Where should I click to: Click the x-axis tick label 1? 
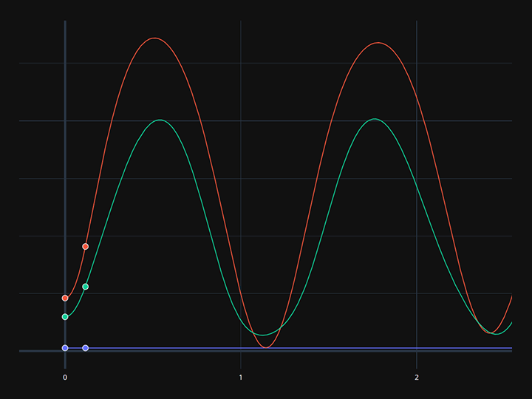(241, 378)
